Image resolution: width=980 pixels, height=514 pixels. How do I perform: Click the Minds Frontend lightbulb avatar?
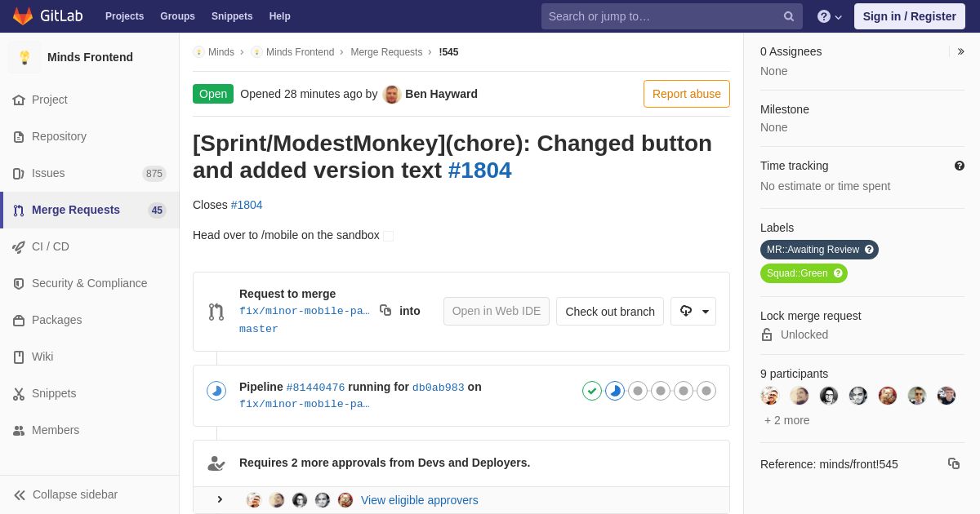pos(24,57)
